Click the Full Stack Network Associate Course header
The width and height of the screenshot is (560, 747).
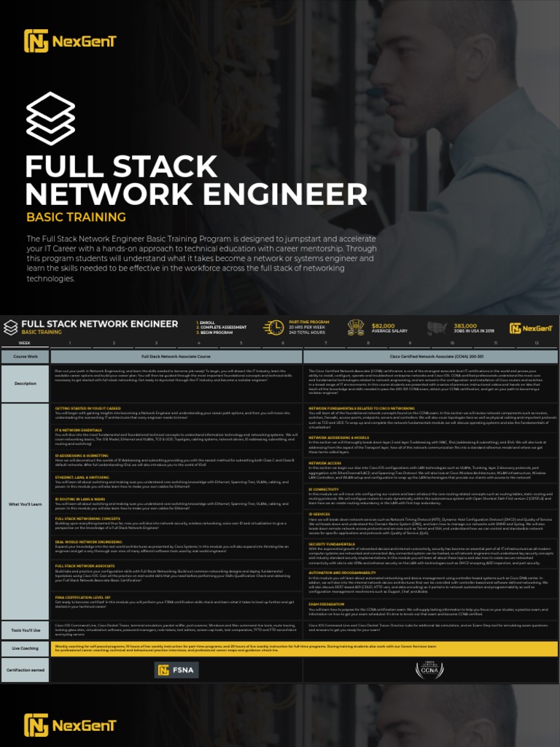pyautogui.click(x=176, y=356)
